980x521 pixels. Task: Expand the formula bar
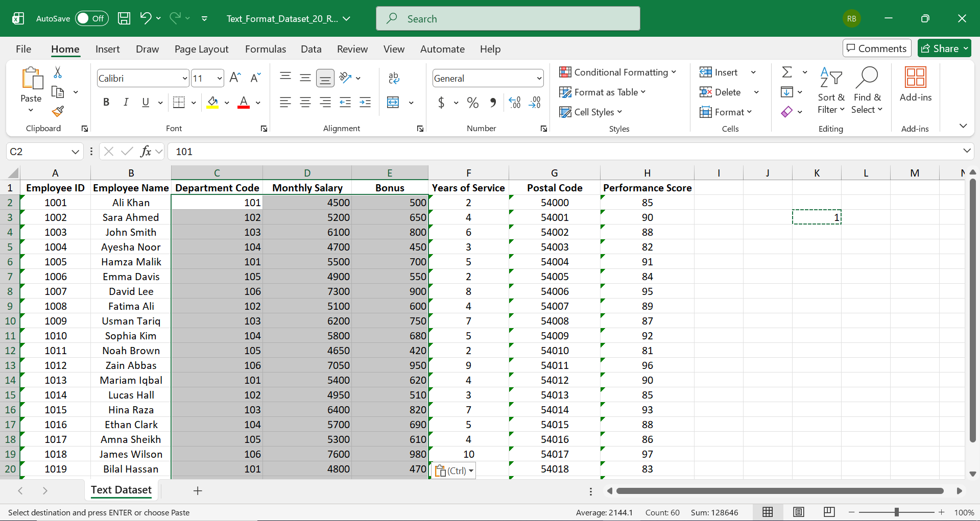point(966,151)
